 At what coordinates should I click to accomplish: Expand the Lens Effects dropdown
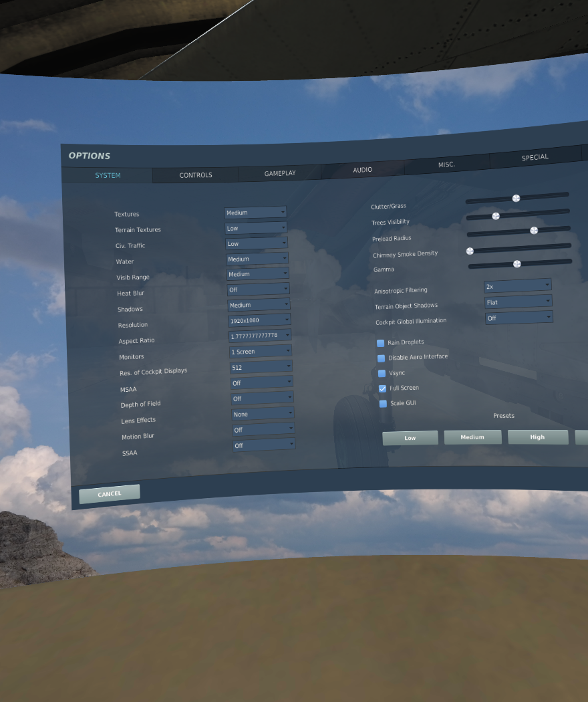263,414
